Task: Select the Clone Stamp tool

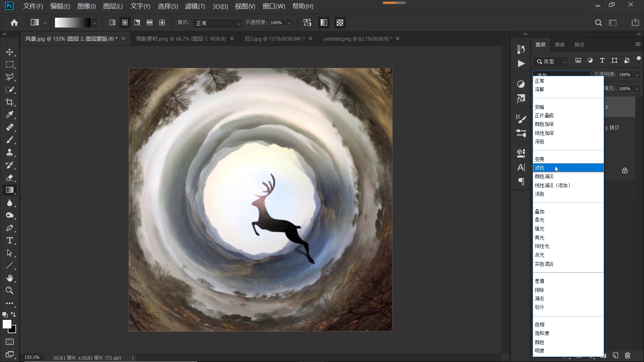Action: point(10,153)
